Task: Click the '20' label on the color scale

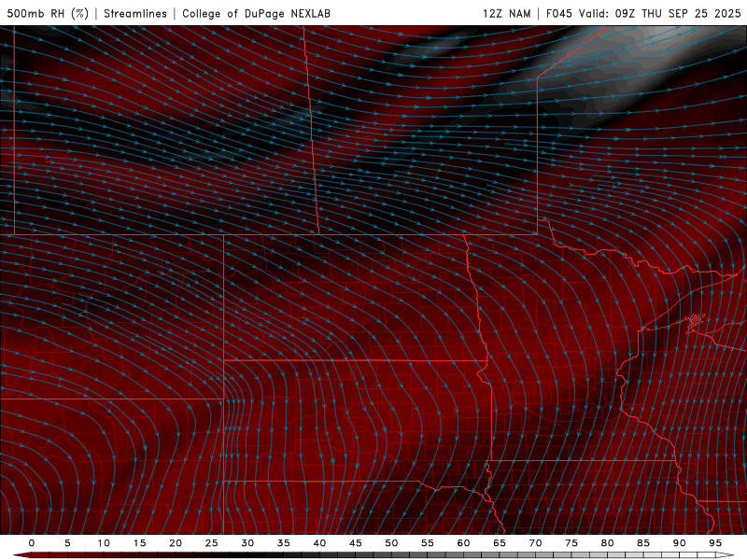Action: (x=176, y=543)
